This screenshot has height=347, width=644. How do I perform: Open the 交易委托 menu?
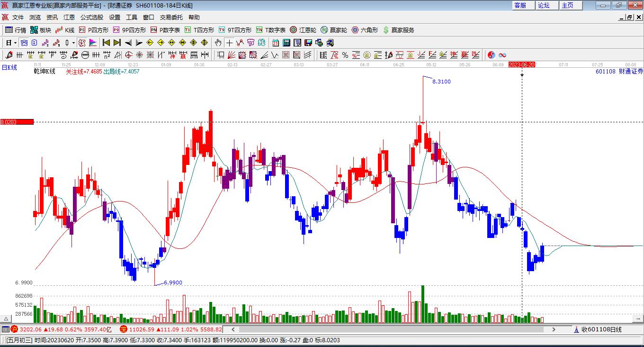171,18
